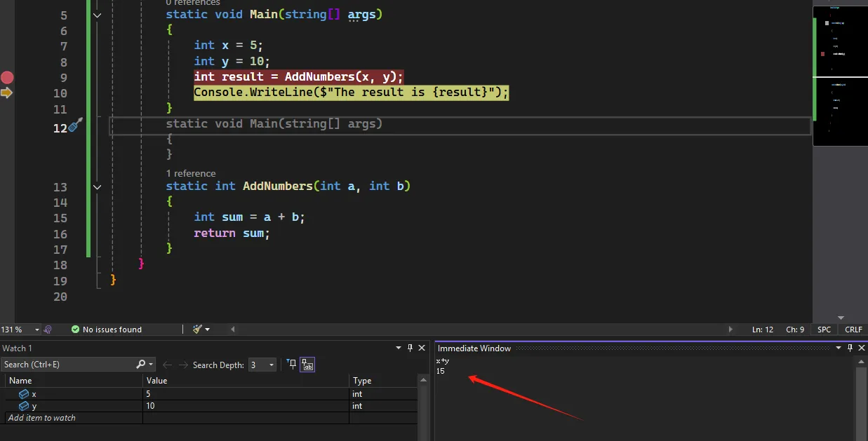Collapse the AddNumbers method at line 13
The image size is (868, 441).
97,186
